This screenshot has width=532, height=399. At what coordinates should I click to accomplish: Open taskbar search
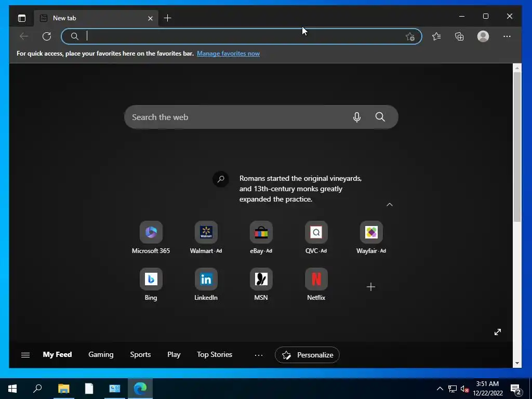(x=37, y=389)
